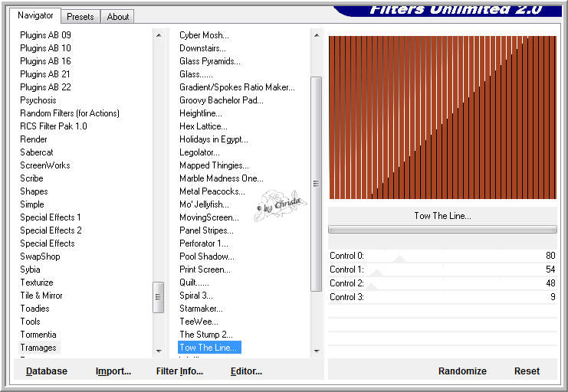Select Special Effects 1 category
This screenshot has height=392, width=568.
(x=51, y=217)
